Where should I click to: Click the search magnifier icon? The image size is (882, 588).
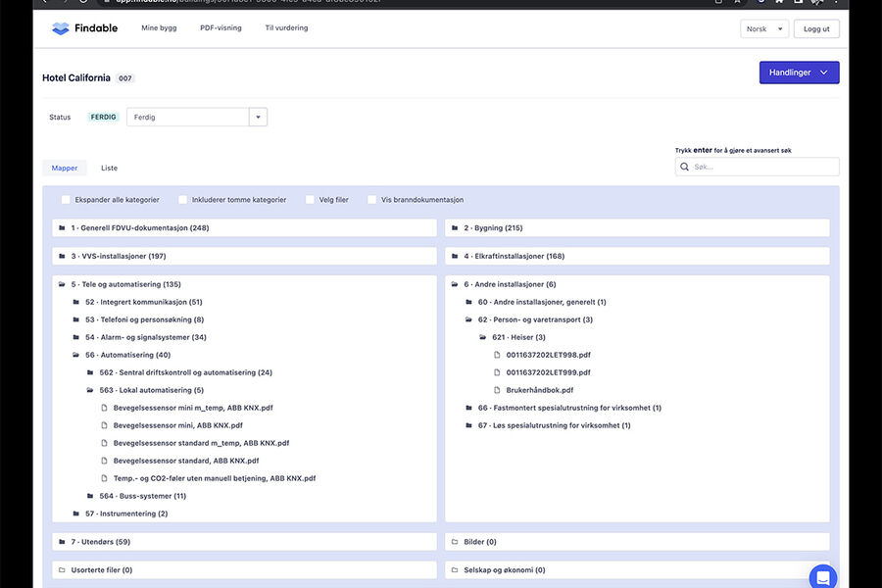685,168
